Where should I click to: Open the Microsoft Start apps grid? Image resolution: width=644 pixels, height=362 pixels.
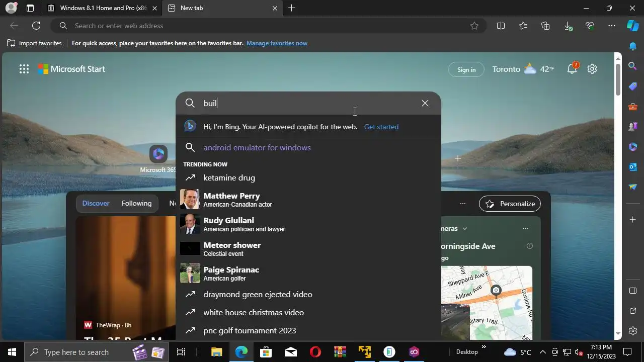pyautogui.click(x=24, y=69)
